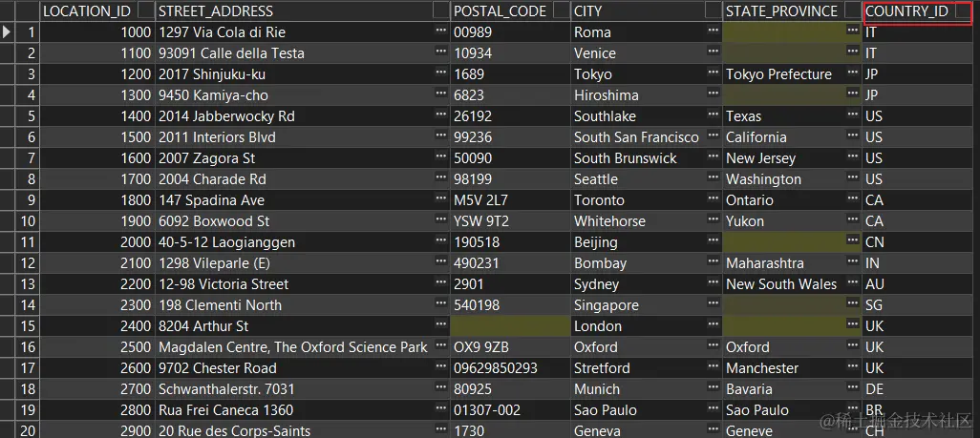Viewport: 980px width, 438px height.
Task: Open the ellipsis editor for the Roma city cell
Action: 714,31
